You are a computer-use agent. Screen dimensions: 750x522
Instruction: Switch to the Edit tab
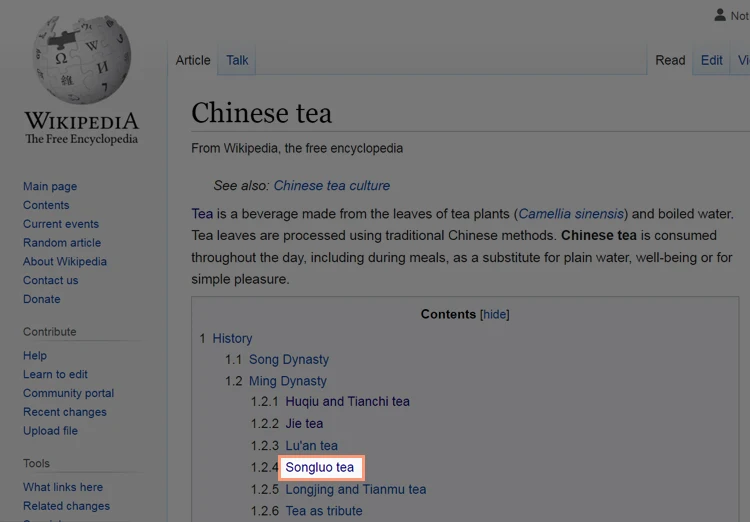(711, 60)
